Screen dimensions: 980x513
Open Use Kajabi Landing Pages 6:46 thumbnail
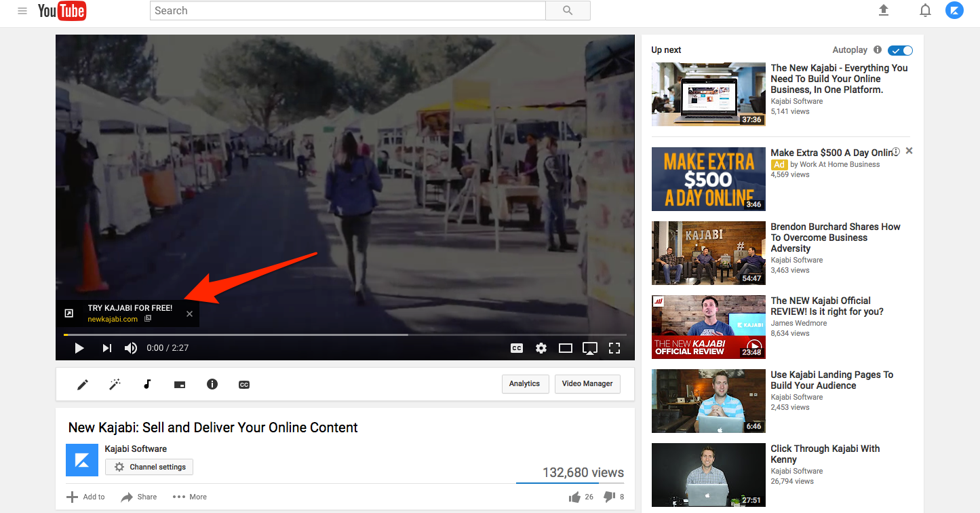click(709, 401)
